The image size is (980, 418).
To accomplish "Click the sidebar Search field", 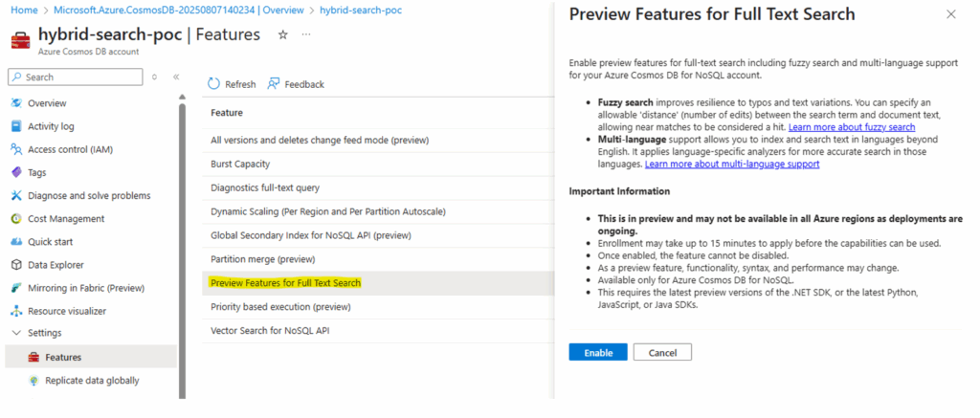I will (x=76, y=77).
